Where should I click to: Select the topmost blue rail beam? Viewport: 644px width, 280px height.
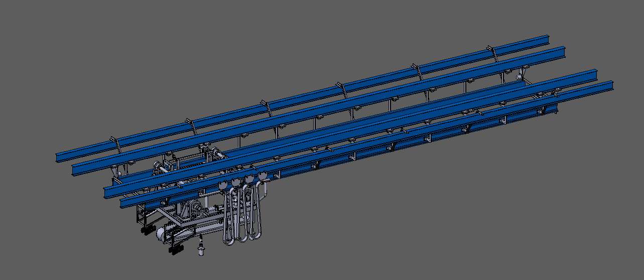coord(303,99)
